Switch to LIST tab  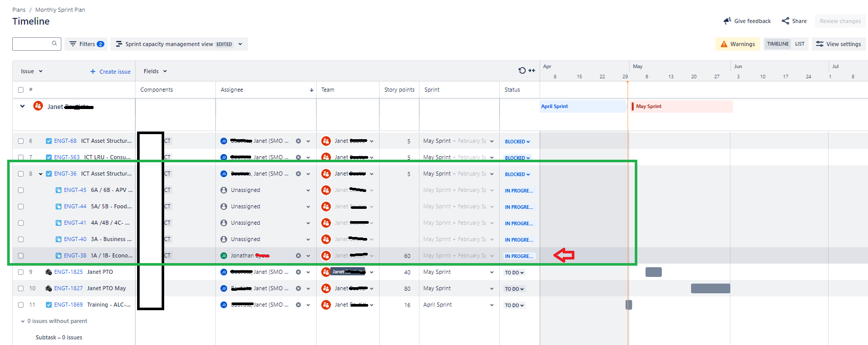[799, 44]
